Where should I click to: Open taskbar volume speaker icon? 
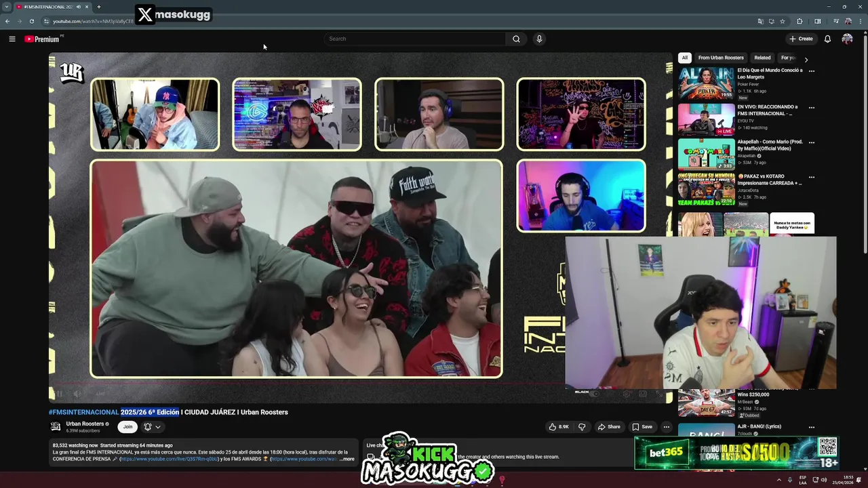click(824, 480)
